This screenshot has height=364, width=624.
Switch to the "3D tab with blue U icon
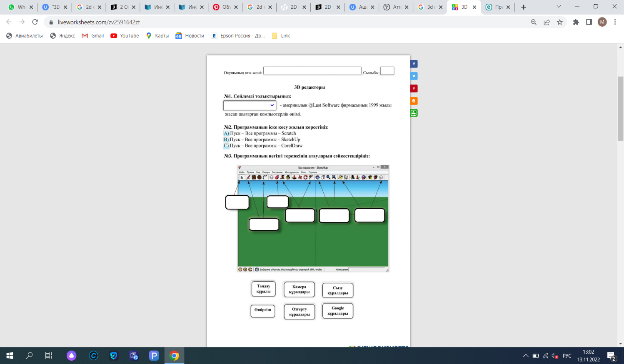click(x=55, y=7)
